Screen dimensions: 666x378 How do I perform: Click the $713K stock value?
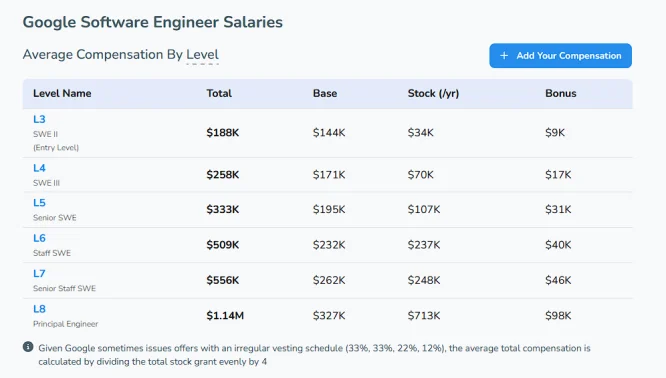point(424,316)
